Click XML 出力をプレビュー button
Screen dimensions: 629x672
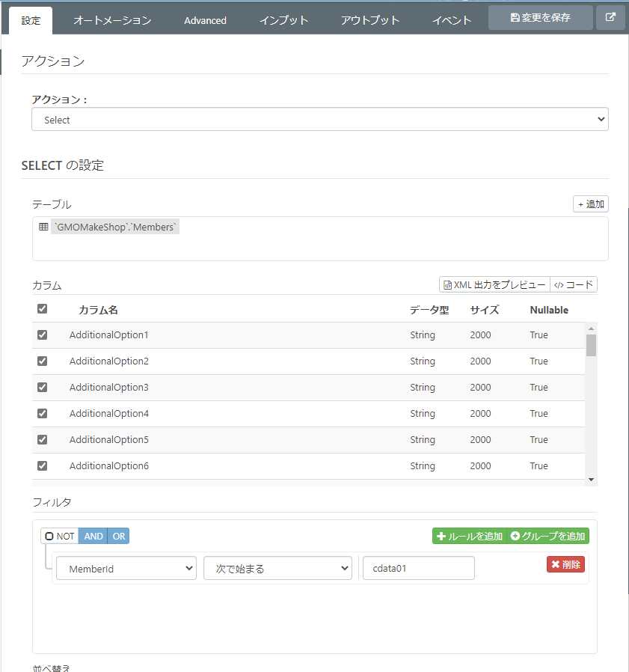pos(494,284)
